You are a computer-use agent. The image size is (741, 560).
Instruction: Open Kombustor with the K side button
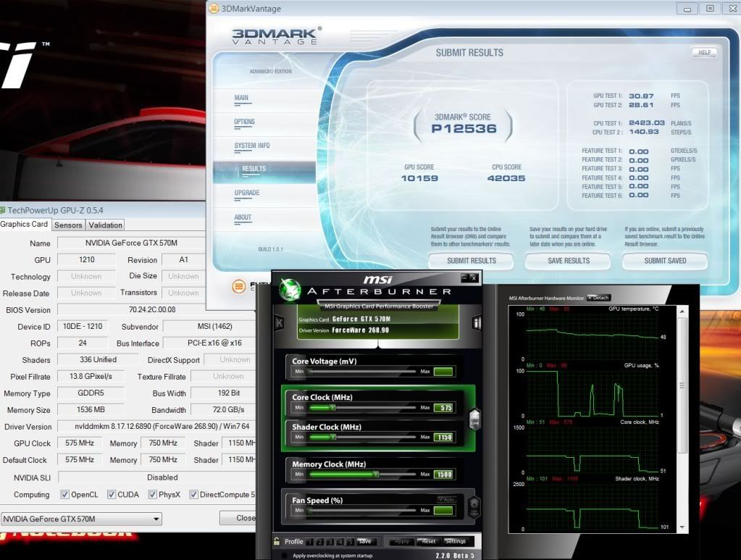(279, 323)
